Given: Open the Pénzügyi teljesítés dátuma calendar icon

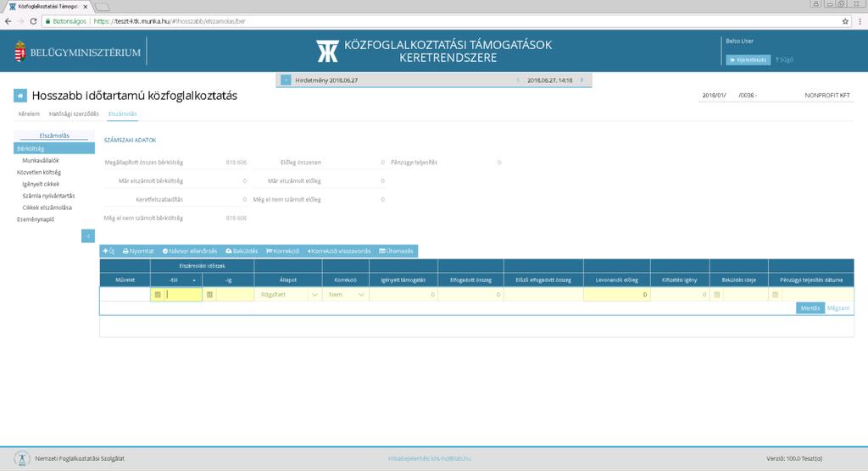Looking at the screenshot, I should click(775, 295).
